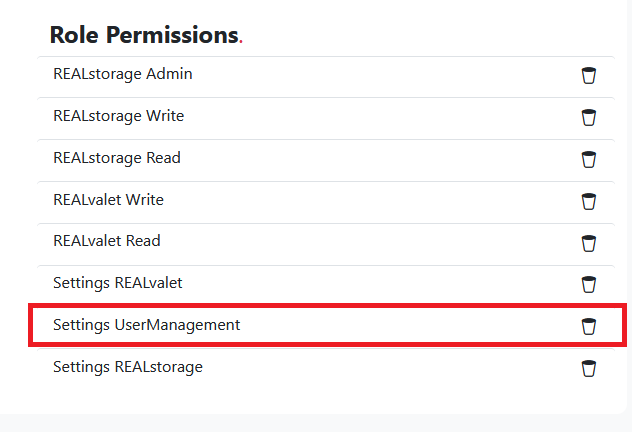This screenshot has height=432, width=632.
Task: Click empty space in REALvalet Read row
Action: coord(363,243)
